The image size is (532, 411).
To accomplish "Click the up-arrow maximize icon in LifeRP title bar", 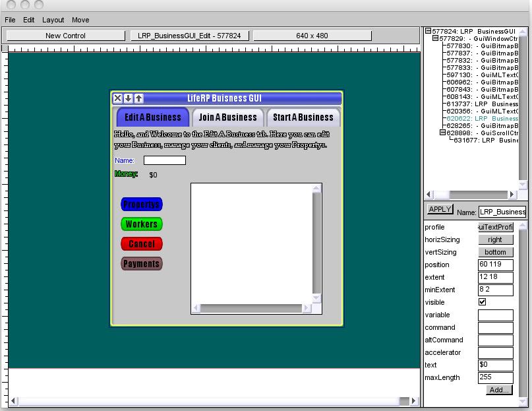I will click(138, 98).
